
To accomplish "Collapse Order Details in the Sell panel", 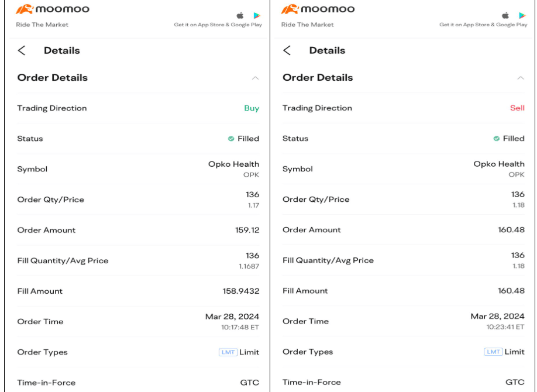I will (520, 78).
